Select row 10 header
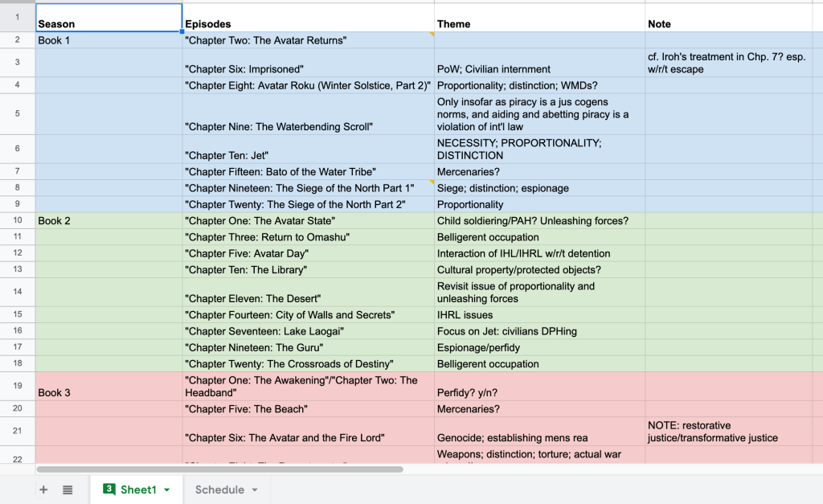Viewport: 823px width, 504px height. 17,220
